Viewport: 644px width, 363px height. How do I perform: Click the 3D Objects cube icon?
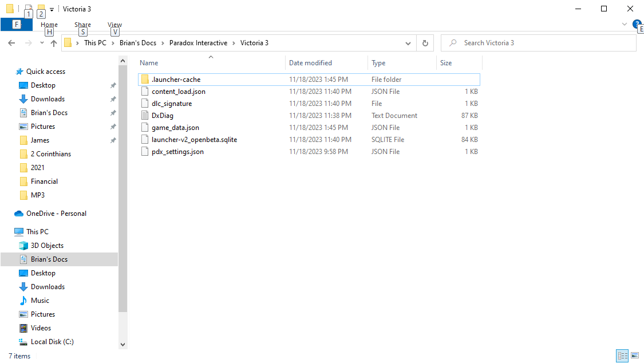(x=23, y=246)
